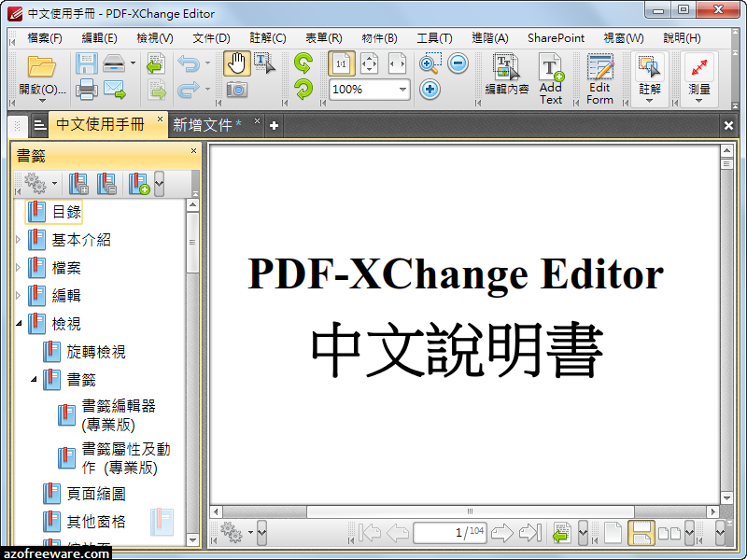The height and width of the screenshot is (560, 747).
Task: Select the Hand tool
Action: 237,63
